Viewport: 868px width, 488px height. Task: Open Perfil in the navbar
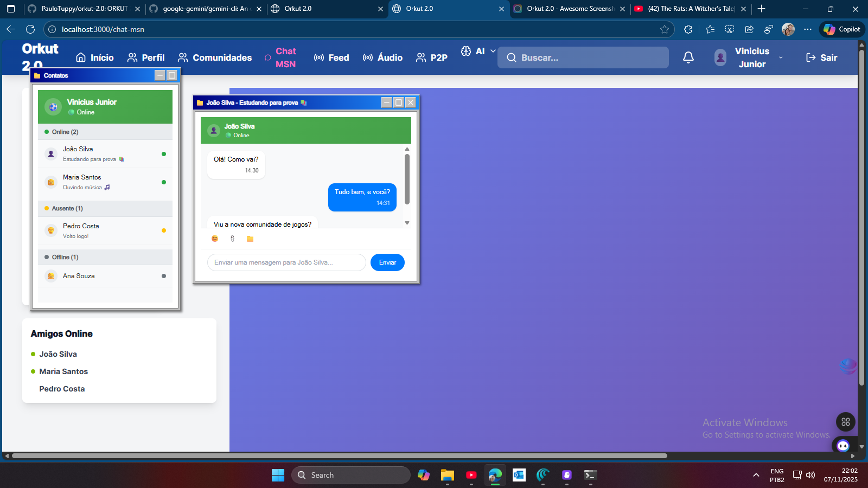[x=146, y=57]
